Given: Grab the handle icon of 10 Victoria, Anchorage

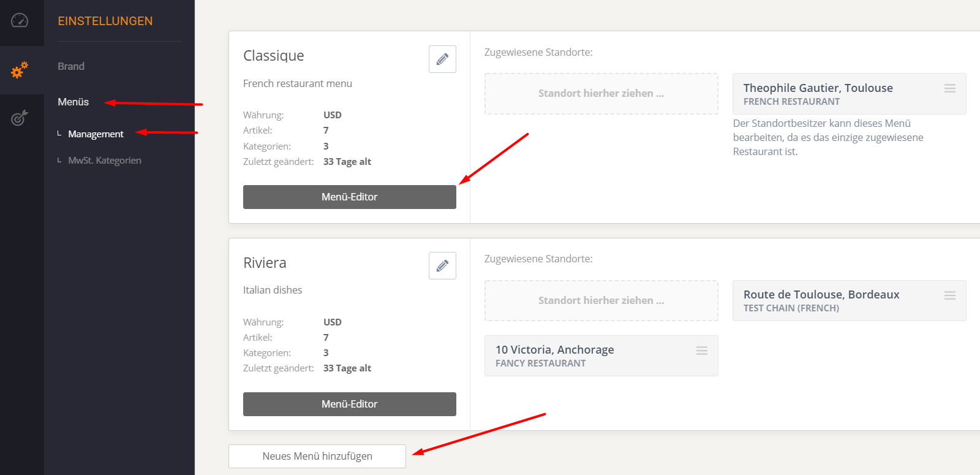Looking at the screenshot, I should tap(702, 351).
